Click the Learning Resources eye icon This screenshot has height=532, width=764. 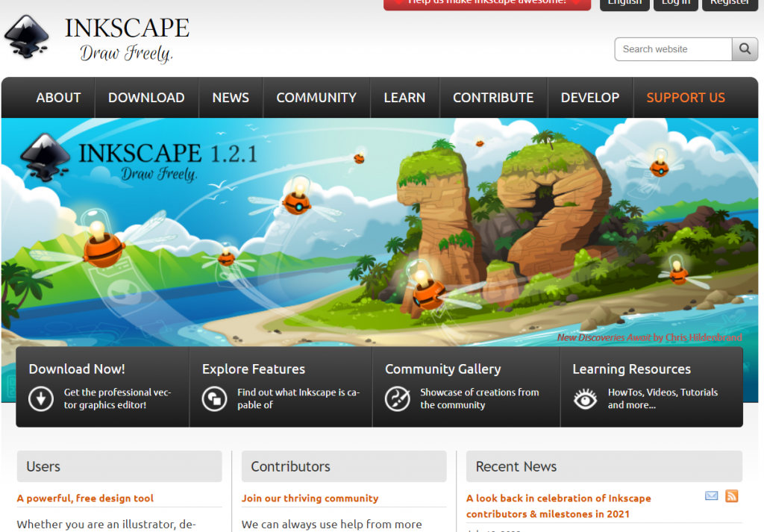(585, 398)
